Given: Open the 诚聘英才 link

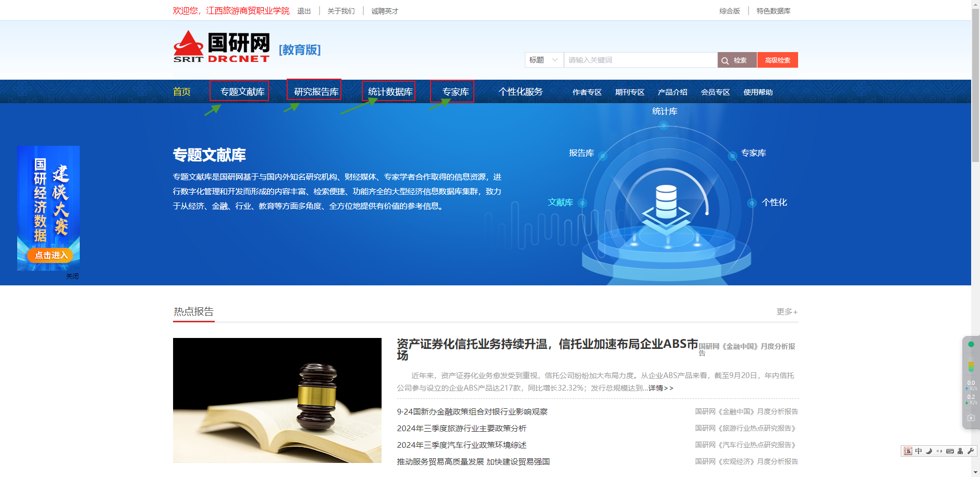Looking at the screenshot, I should pos(385,11).
